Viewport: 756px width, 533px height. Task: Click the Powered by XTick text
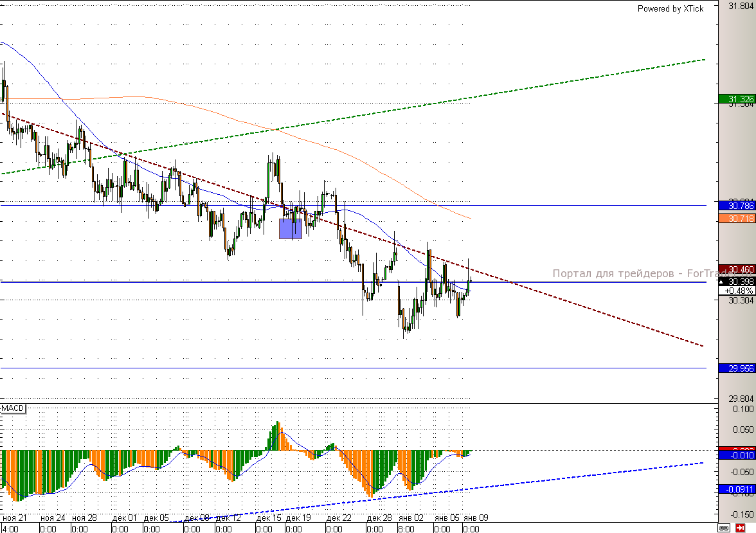[670, 8]
